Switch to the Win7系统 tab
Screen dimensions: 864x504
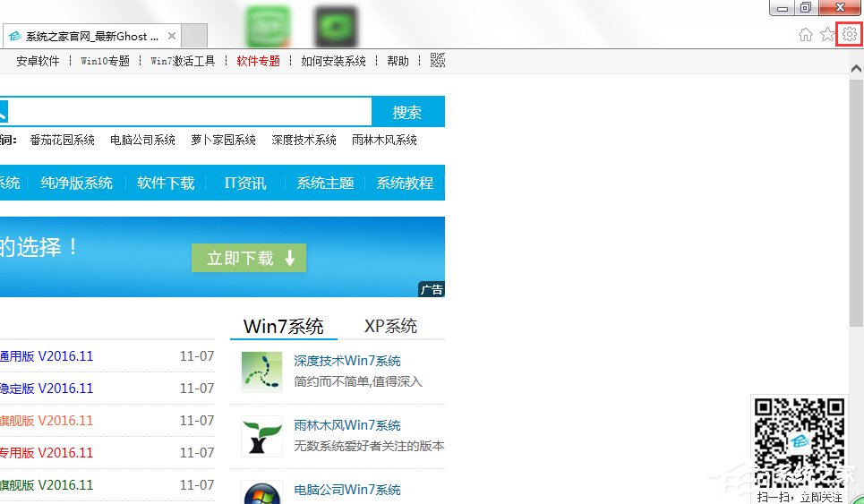coord(283,327)
